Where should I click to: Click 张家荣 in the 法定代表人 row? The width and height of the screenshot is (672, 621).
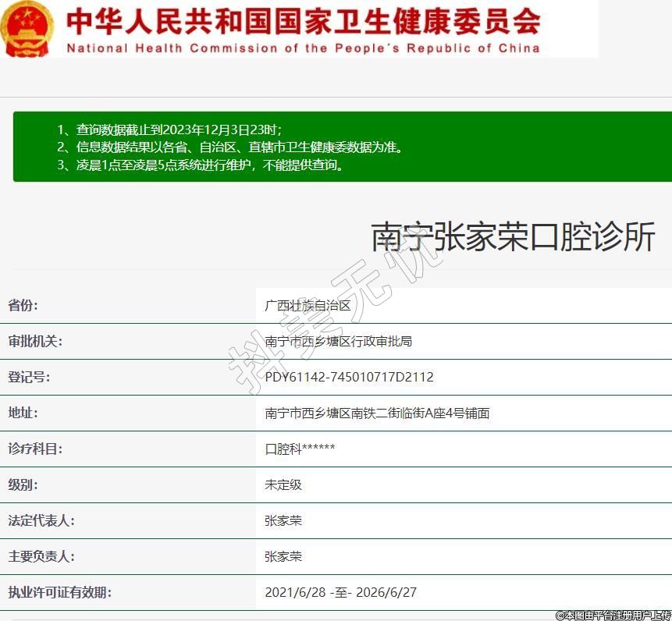coord(283,520)
